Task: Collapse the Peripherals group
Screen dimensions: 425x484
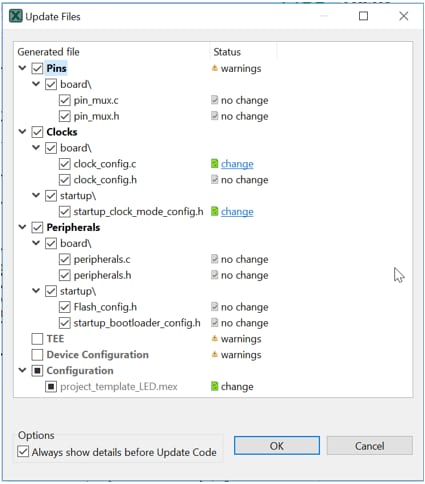Action: tap(22, 227)
